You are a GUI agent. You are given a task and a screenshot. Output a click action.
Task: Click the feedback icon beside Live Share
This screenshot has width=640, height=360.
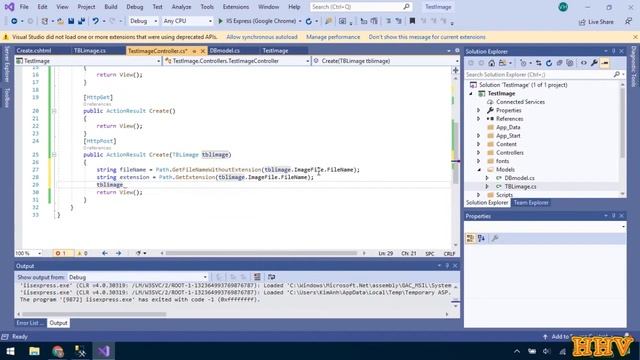(x=628, y=21)
